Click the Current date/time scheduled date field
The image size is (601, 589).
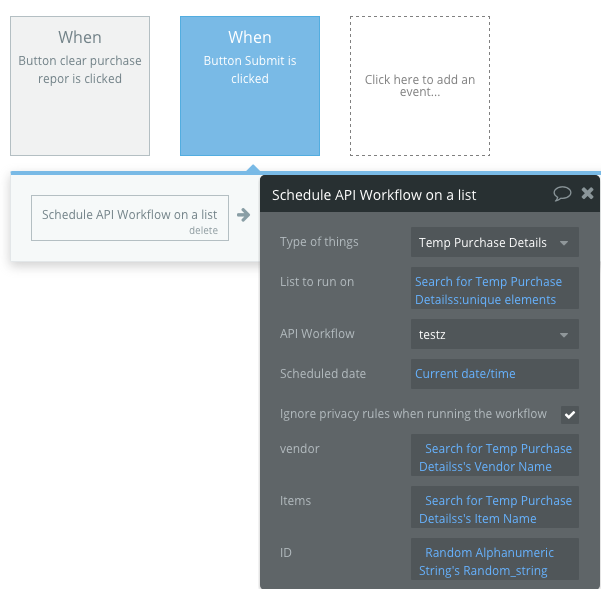point(494,374)
